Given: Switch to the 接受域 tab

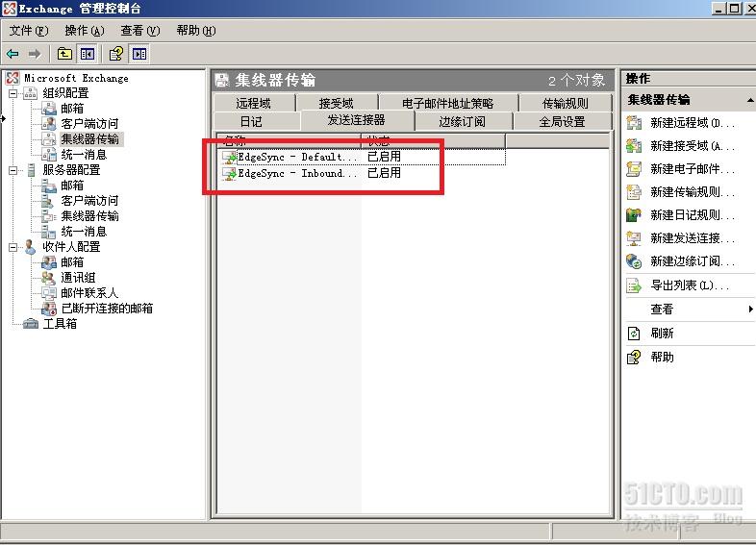Looking at the screenshot, I should (336, 103).
